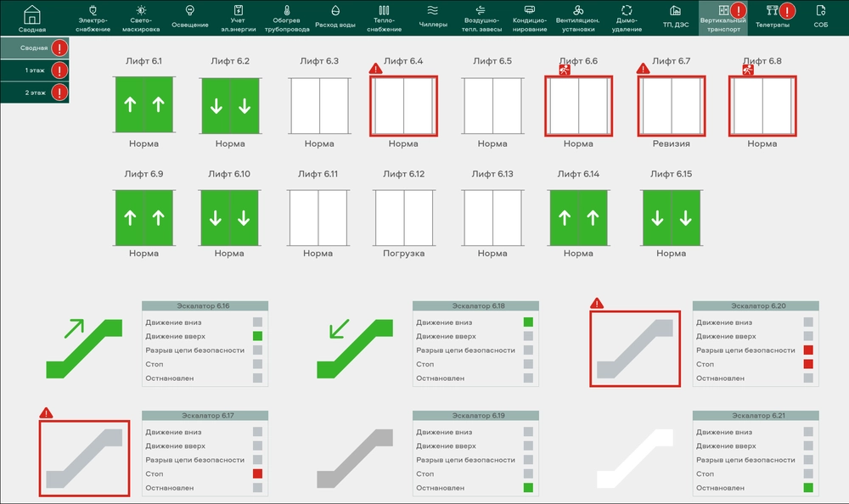The image size is (849, 504).
Task: Select the 2 этаж sidebar button
Action: pyautogui.click(x=35, y=92)
